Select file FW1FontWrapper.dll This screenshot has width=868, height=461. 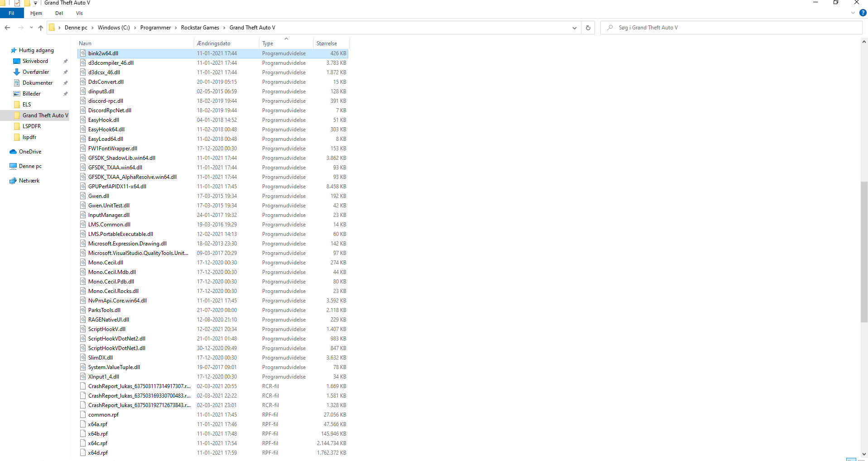[x=213, y=149]
